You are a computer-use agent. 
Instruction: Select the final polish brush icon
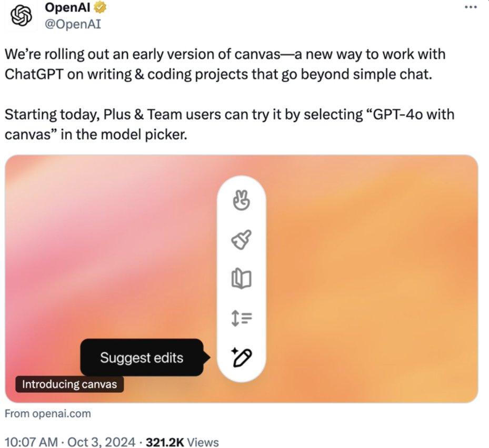242,240
